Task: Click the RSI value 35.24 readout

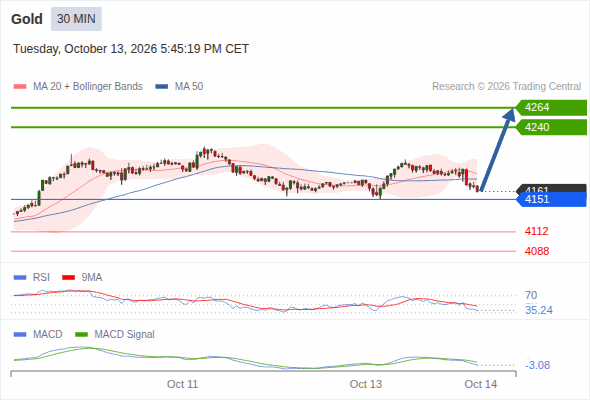Action: [539, 310]
